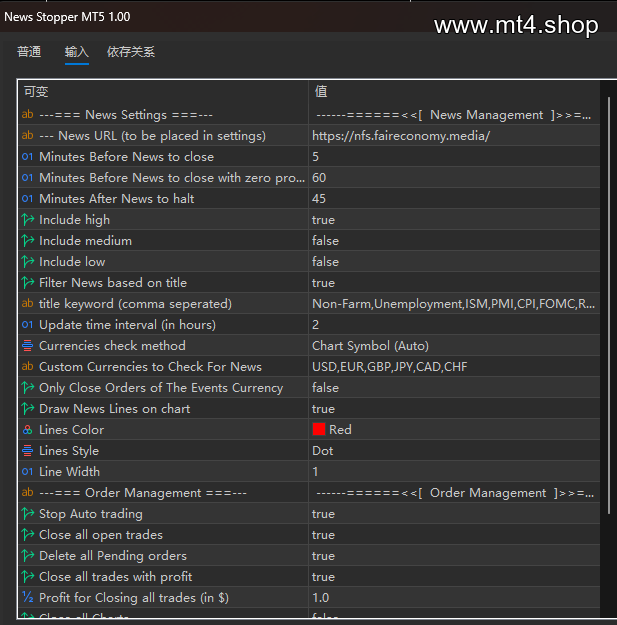
Task: Toggle Stop Auto trading value
Action: tap(454, 513)
